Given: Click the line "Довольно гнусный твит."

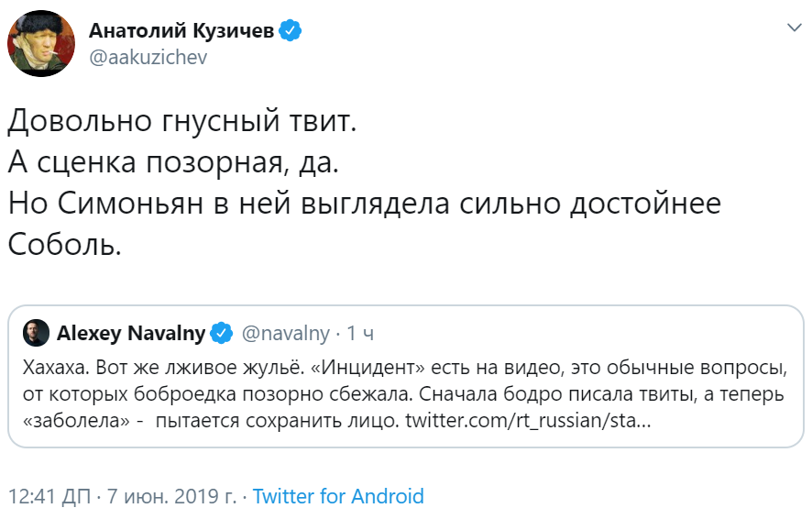Looking at the screenshot, I should tap(181, 121).
